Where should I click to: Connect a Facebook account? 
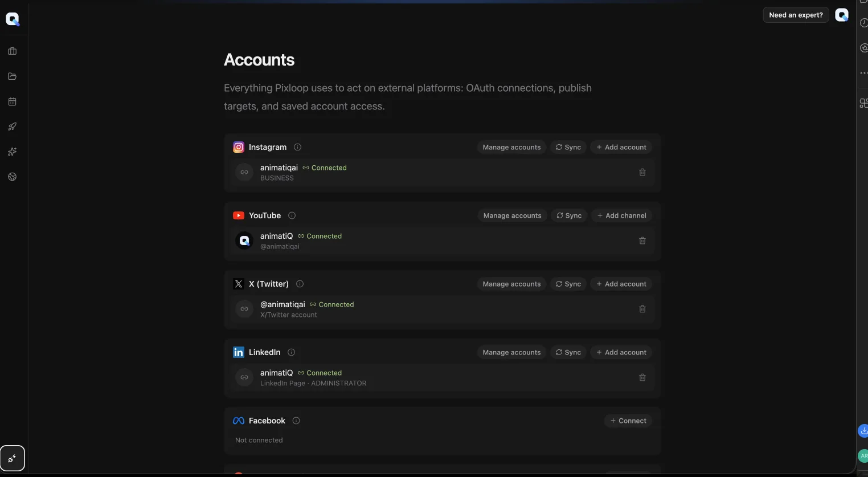[x=628, y=421]
